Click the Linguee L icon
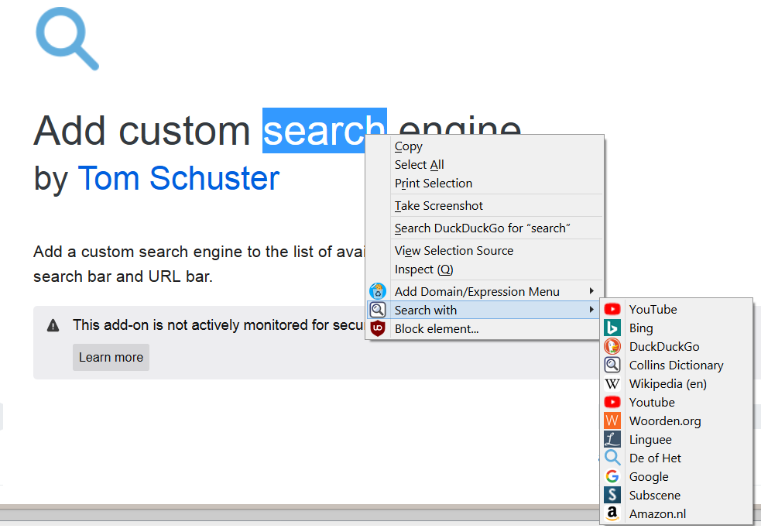761x532 pixels. pos(612,439)
